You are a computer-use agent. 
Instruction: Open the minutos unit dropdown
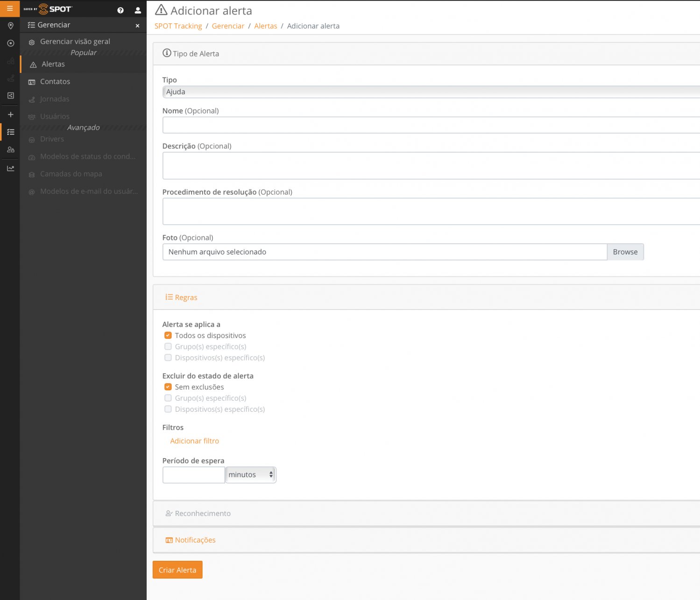coord(251,475)
